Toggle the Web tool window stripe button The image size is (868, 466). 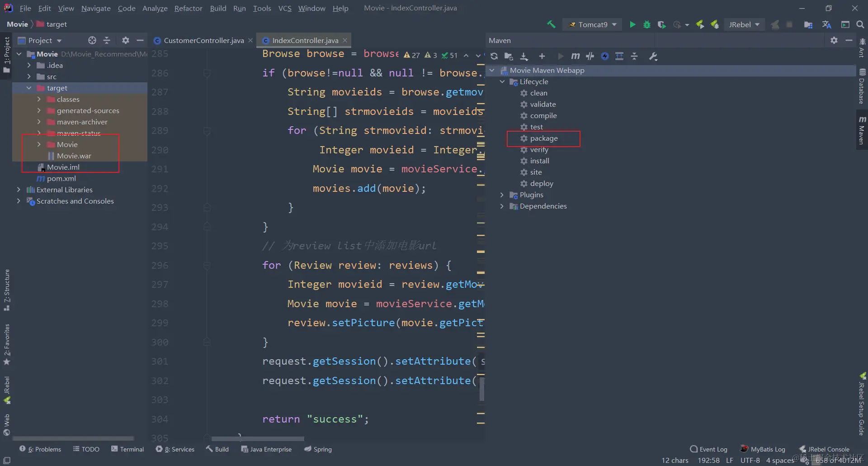pyautogui.click(x=7, y=425)
